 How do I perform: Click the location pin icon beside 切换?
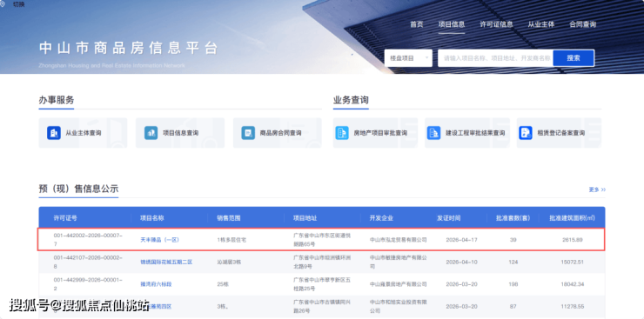click(x=3, y=4)
